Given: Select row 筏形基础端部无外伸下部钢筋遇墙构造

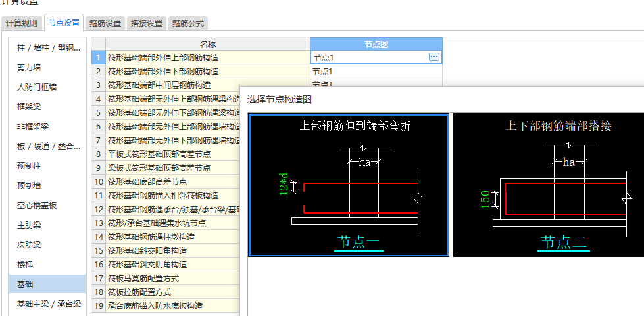Looking at the screenshot, I should click(173, 141).
